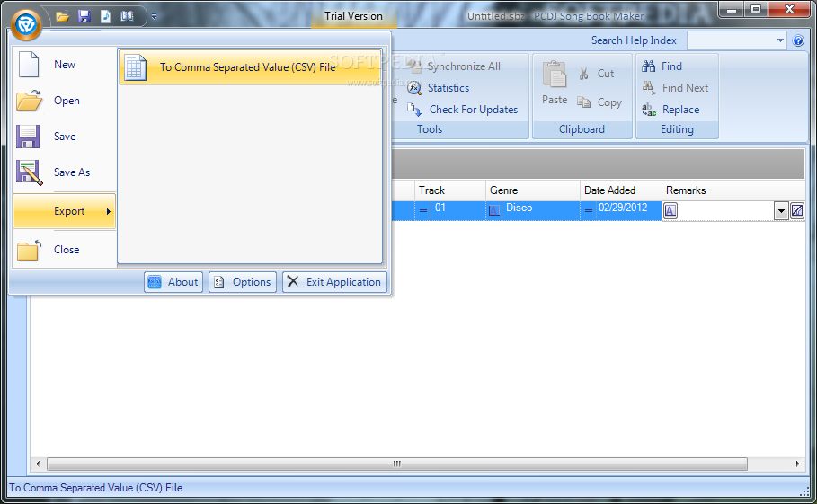
Task: Click the Date Added column header
Action: 620,190
